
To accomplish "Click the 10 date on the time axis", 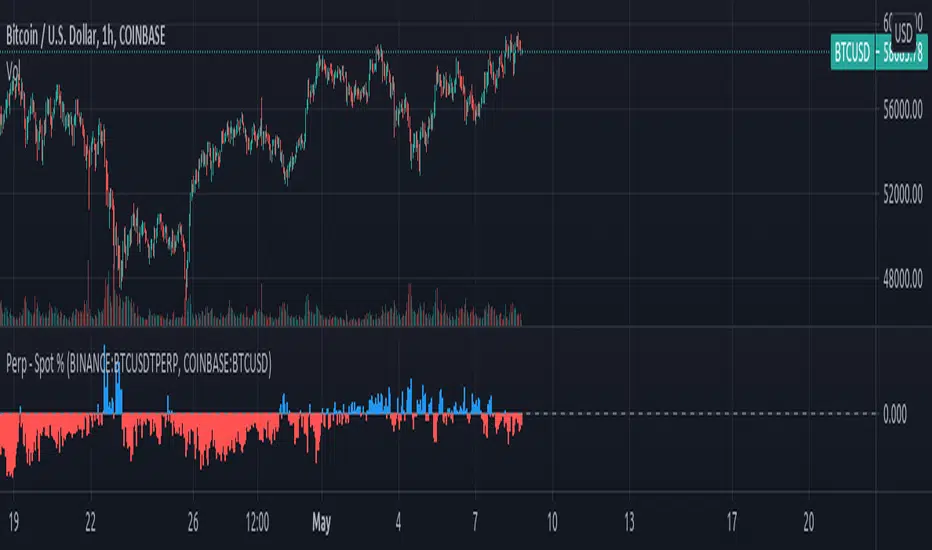I will click(550, 520).
